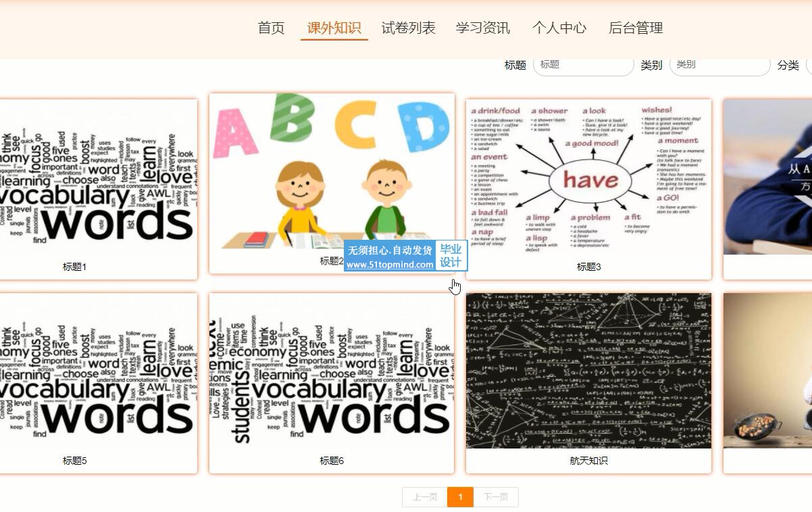This screenshot has width=812, height=512.
Task: Go to next page with 下一页
Action: 496,497
